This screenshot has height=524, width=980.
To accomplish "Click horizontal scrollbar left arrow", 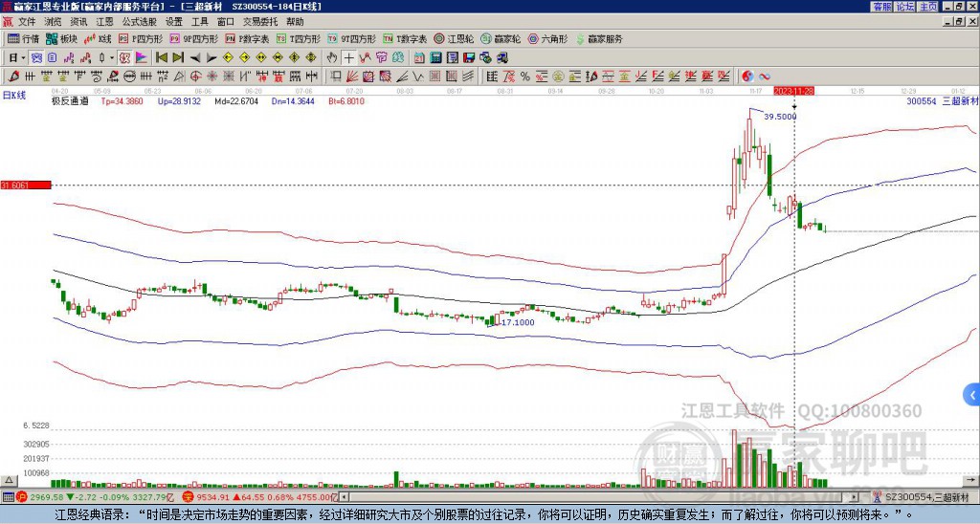I will pos(345,497).
